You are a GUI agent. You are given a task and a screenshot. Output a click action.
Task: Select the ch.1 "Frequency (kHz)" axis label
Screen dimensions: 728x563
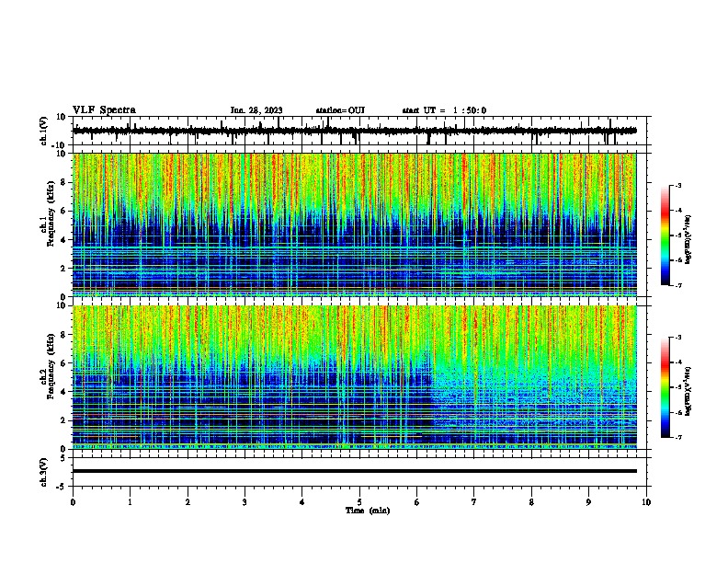(x=51, y=213)
